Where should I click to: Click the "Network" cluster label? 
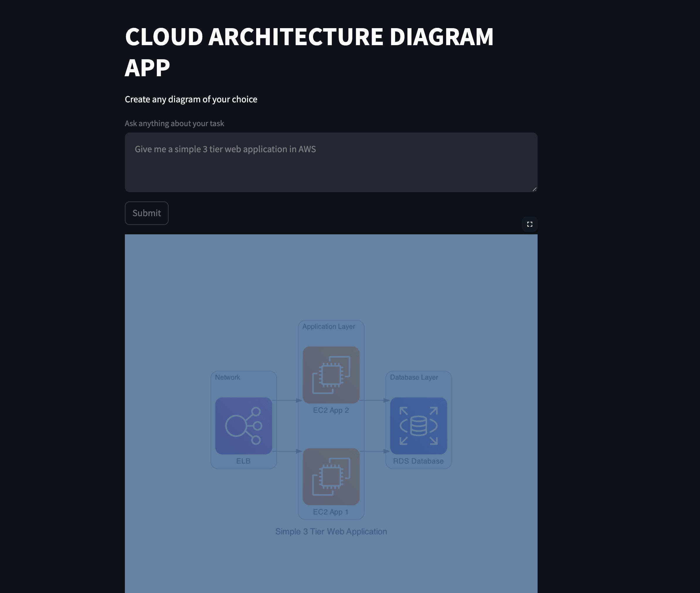(x=227, y=377)
